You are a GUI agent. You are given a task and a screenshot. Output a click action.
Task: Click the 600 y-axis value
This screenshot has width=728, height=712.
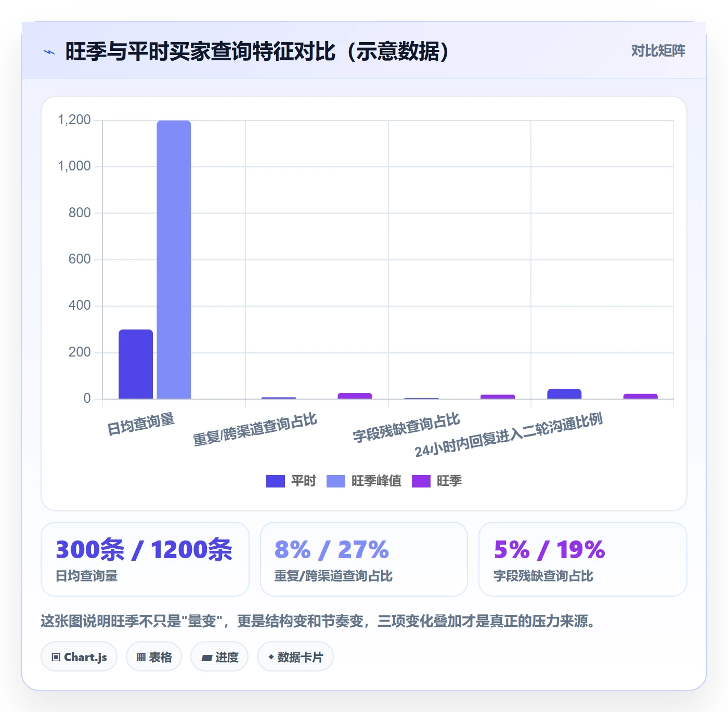[x=80, y=259]
